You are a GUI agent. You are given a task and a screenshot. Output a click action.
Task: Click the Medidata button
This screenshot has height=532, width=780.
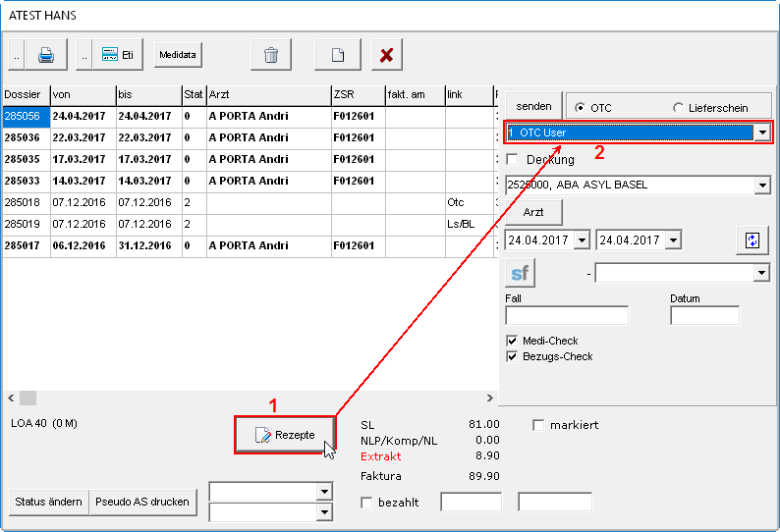point(178,55)
